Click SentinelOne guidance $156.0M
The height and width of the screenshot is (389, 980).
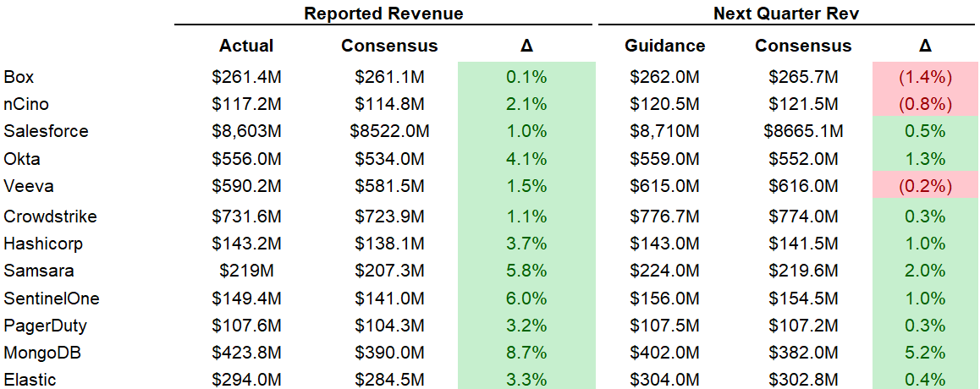tap(664, 299)
